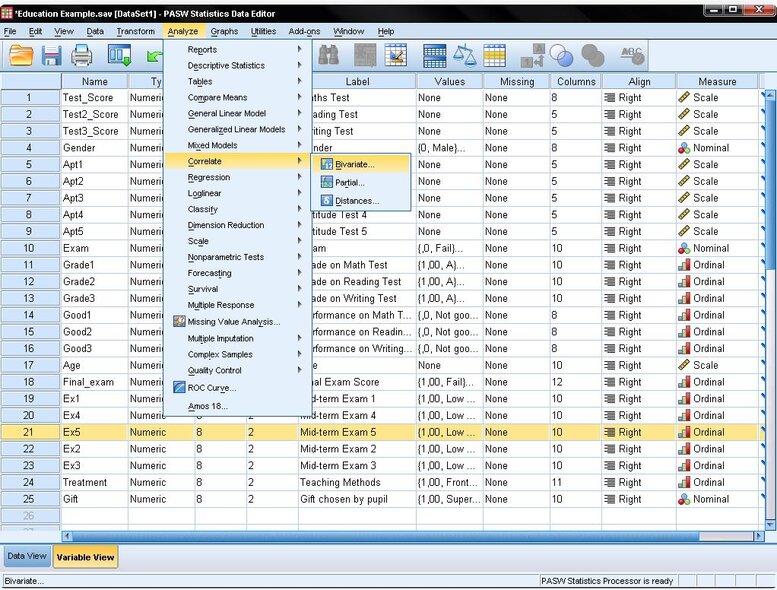Click the grayed Insert Cases toolbar icon
The height and width of the screenshot is (590, 777).
click(x=365, y=55)
